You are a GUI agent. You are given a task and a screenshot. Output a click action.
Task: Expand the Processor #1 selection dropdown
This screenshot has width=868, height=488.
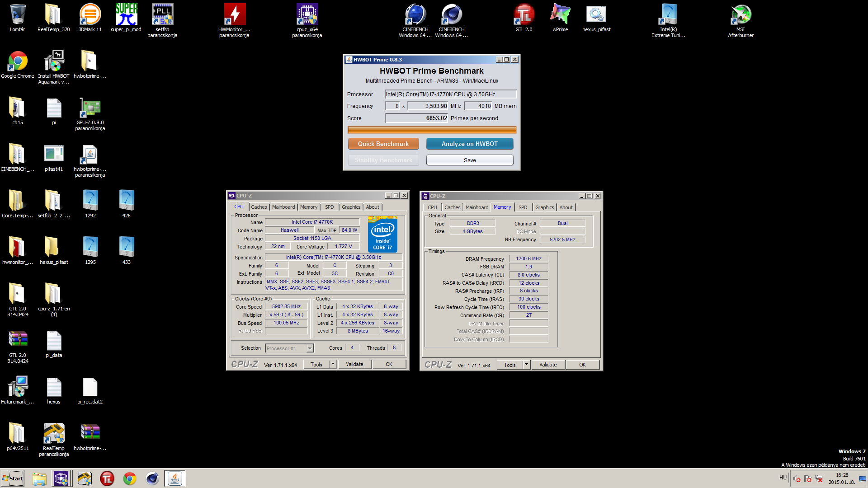310,348
